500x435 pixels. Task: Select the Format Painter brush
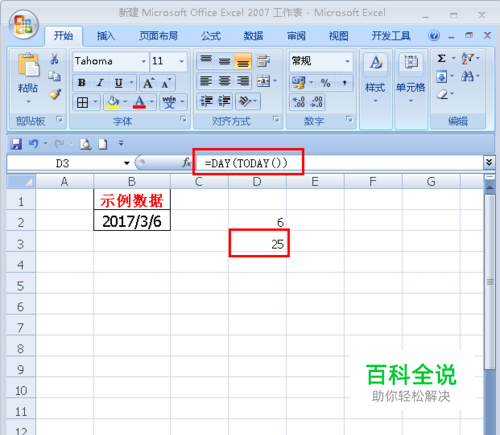(x=55, y=94)
